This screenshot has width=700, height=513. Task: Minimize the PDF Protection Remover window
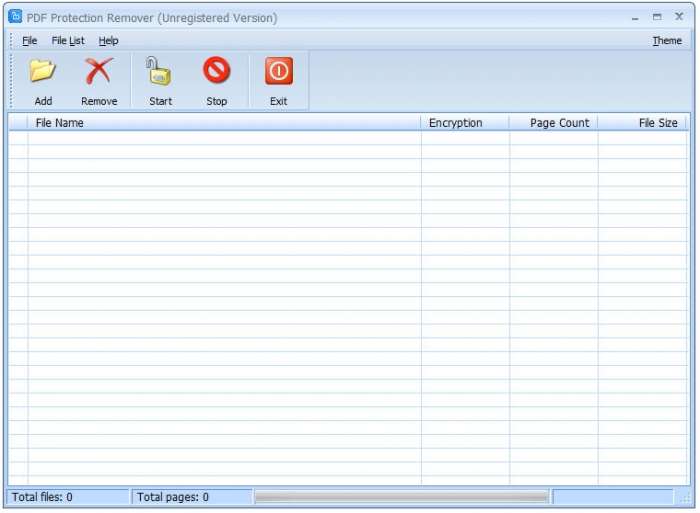coord(635,17)
